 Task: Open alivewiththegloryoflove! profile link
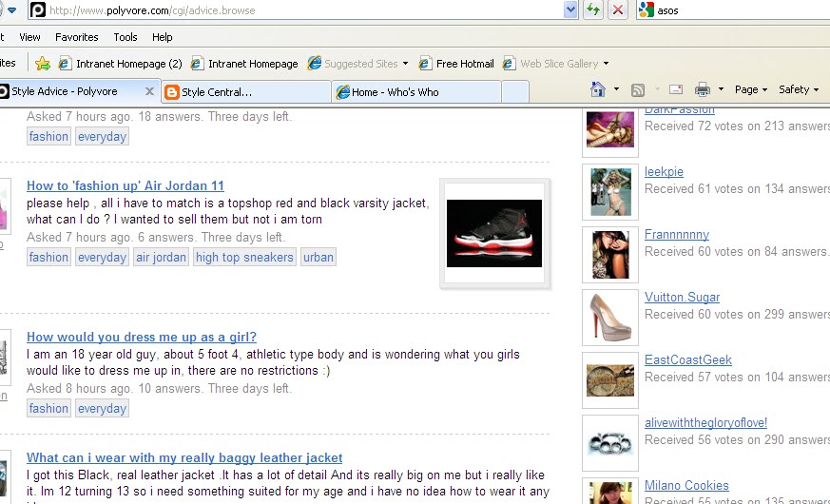(705, 423)
